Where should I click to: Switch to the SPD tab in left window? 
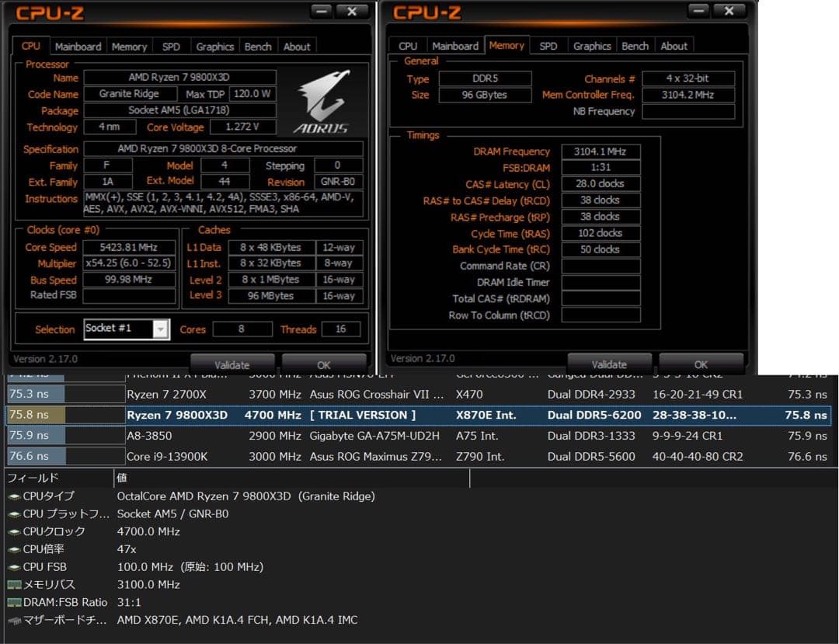click(170, 46)
